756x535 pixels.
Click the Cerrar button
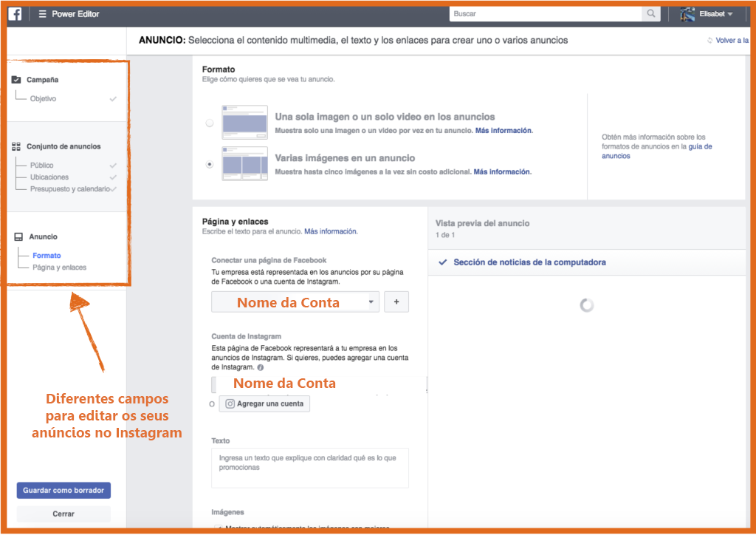[63, 514]
